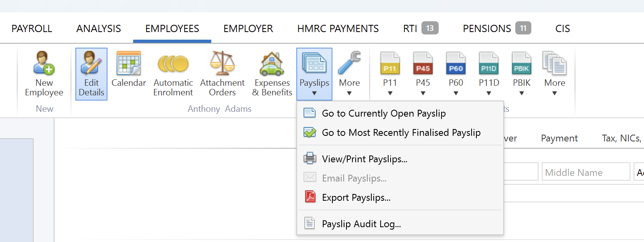Open the PENSIONS tab
This screenshot has width=644, height=242.
[x=497, y=28]
